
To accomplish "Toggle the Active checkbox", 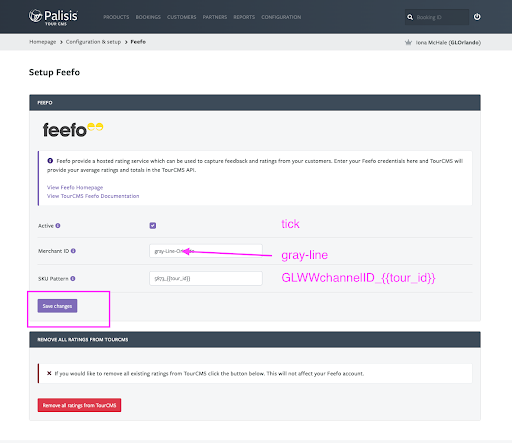I will (x=153, y=226).
